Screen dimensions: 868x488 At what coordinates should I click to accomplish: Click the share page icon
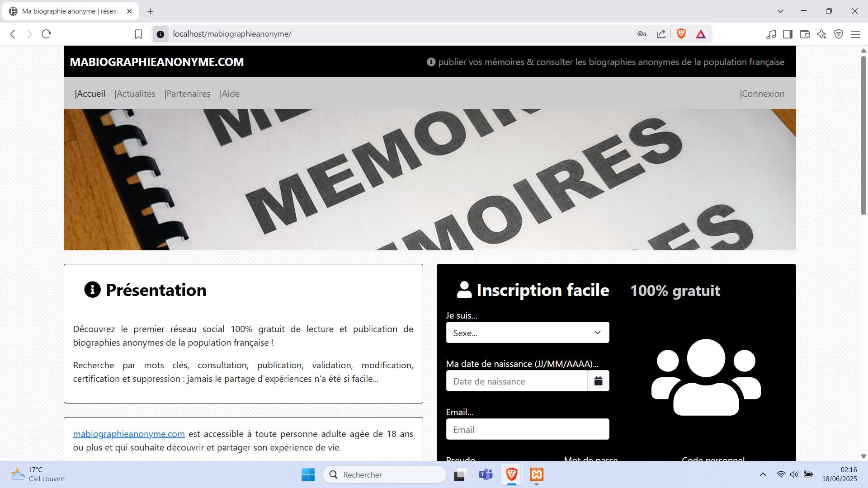[661, 34]
